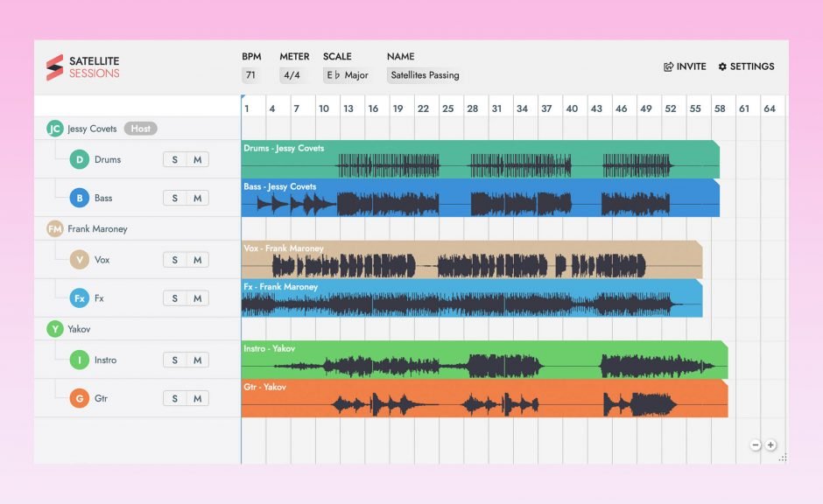The image size is (823, 504).
Task: Zoom out using the minus control
Action: [x=755, y=444]
